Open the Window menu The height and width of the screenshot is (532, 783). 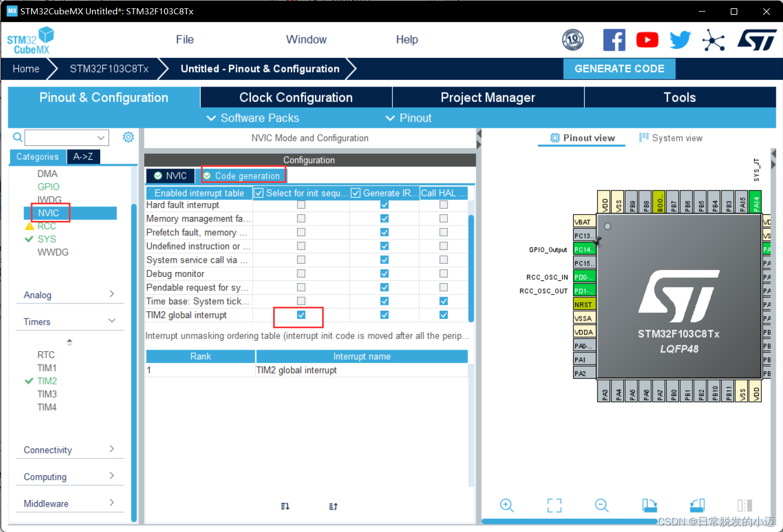tap(306, 40)
